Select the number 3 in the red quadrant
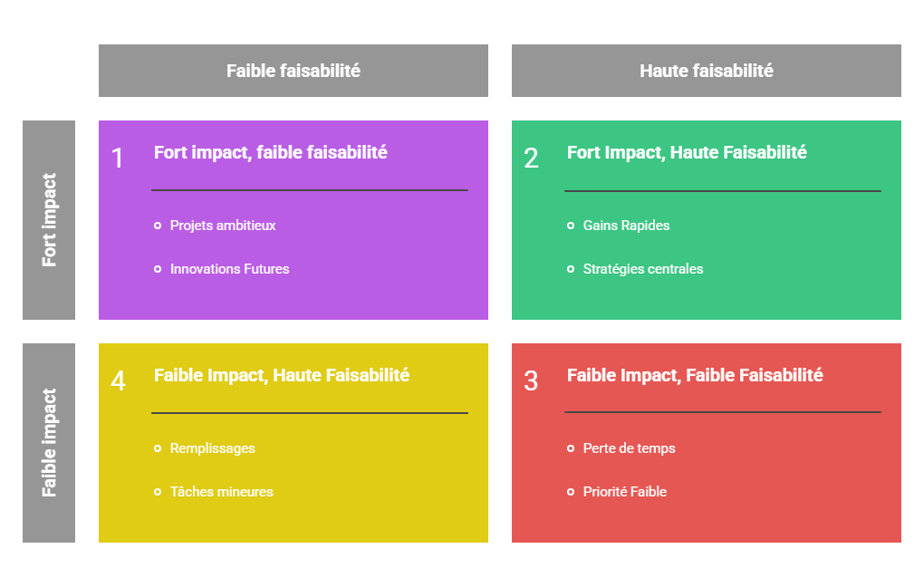Screen dimensions: 924x587 [x=531, y=381]
